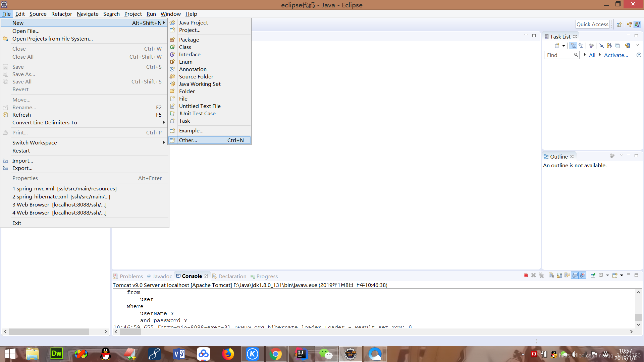Open the Display Selected Console dropdown arrow
Screen dimensions: 644x362
tap(607, 276)
